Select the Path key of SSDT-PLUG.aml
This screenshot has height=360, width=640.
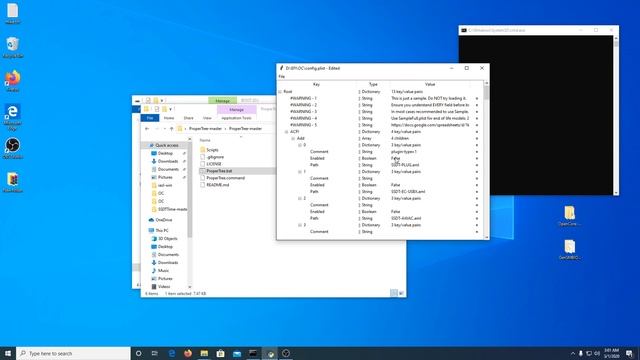coord(314,165)
